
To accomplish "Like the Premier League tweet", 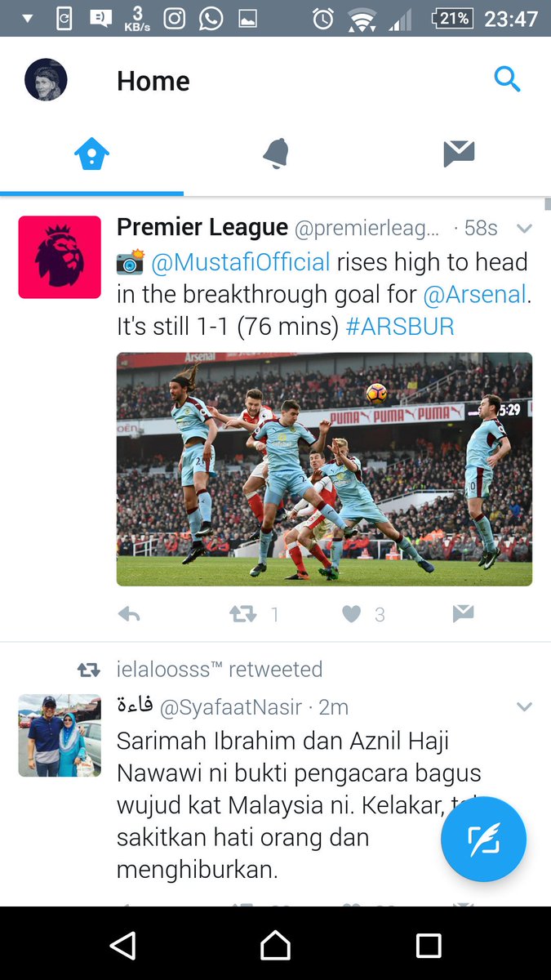I will [351, 614].
